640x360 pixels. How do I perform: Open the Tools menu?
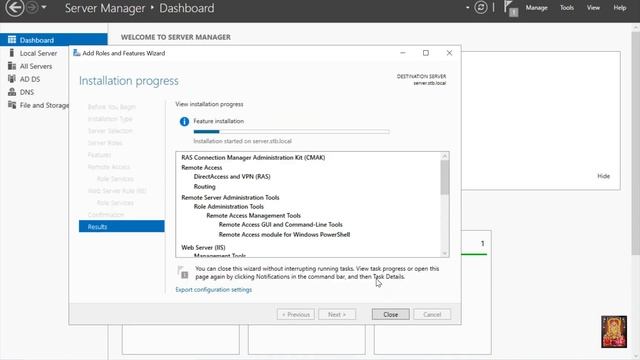(x=567, y=8)
